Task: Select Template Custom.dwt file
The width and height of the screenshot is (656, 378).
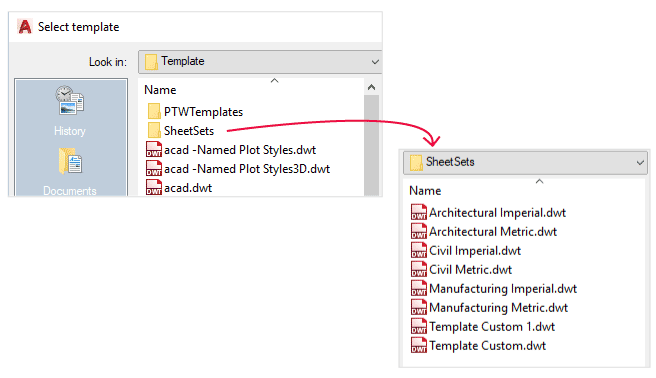Action: [487, 346]
